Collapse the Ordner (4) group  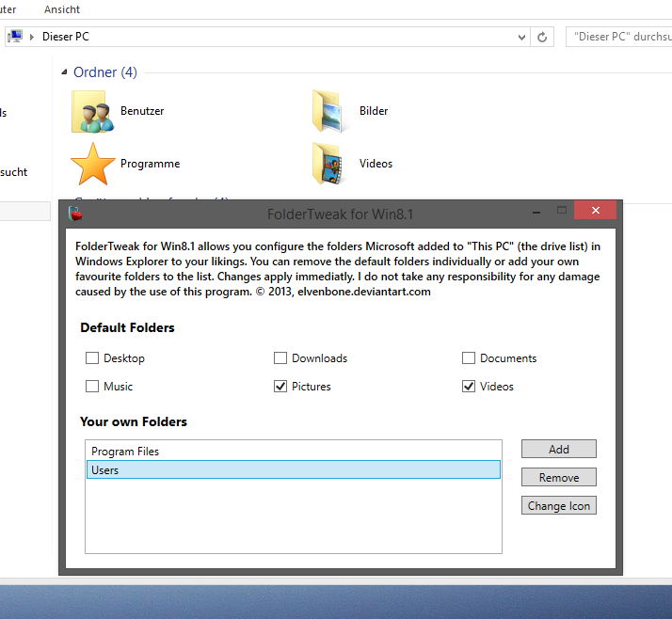pyautogui.click(x=64, y=72)
